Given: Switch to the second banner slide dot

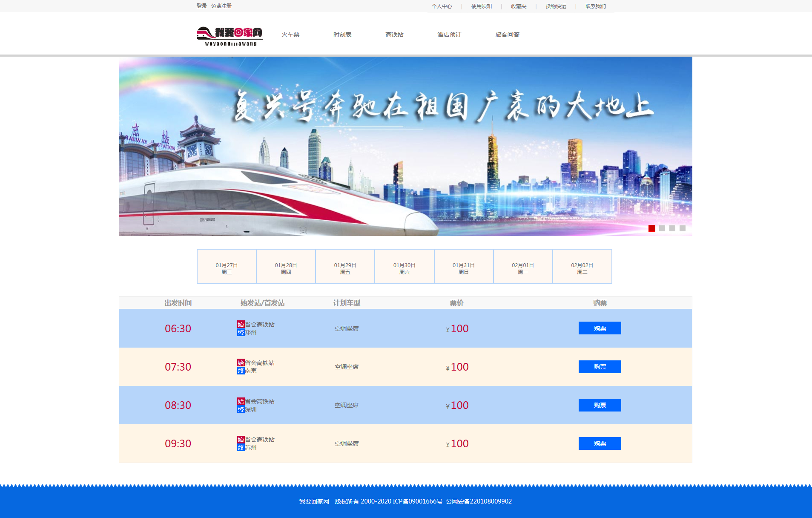Looking at the screenshot, I should point(662,228).
